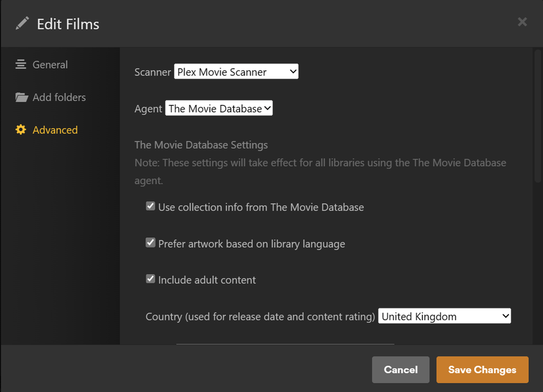
Task: Click the Edit Films dialog title
Action: pyautogui.click(x=69, y=24)
